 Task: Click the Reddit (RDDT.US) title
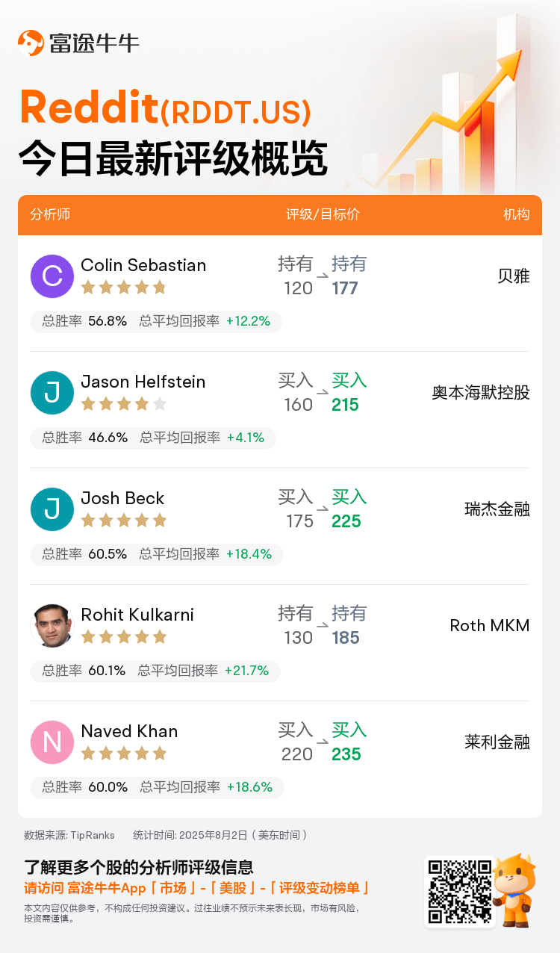(165, 107)
